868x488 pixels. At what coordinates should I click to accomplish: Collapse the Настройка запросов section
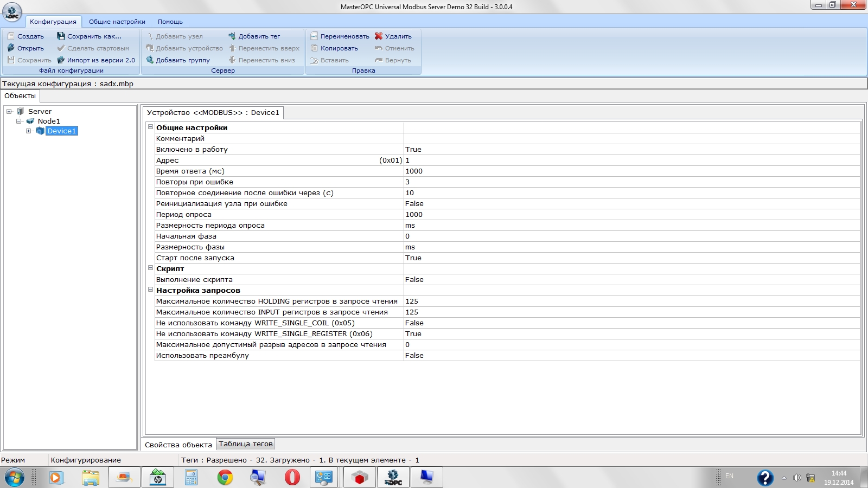151,290
